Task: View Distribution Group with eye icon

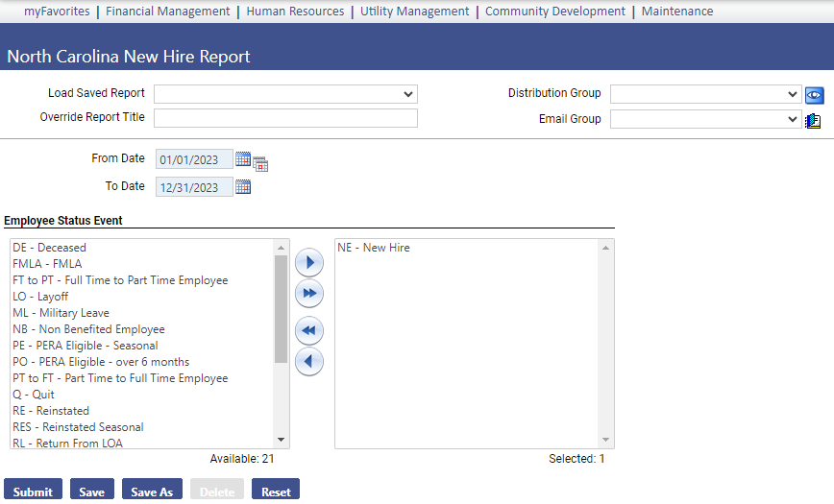Action: coord(815,95)
